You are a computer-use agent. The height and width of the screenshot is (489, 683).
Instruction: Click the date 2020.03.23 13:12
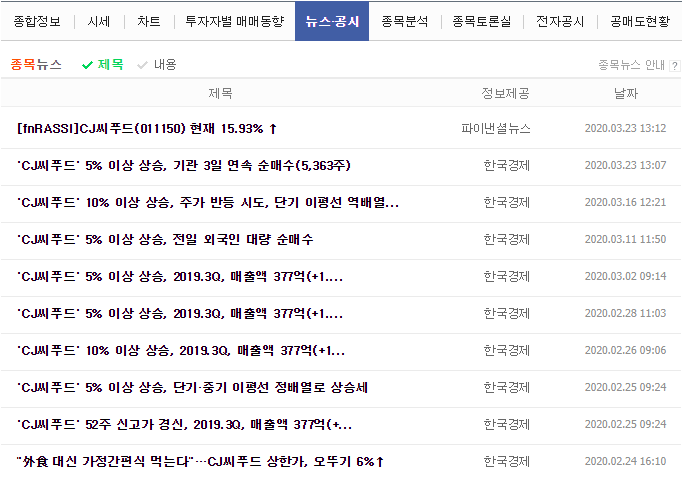coord(625,128)
